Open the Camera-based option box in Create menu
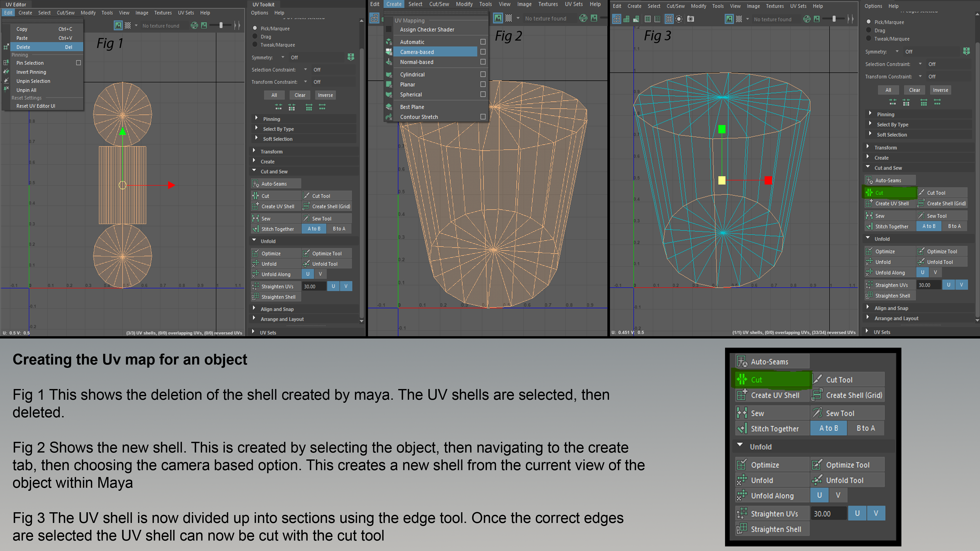 tap(483, 52)
